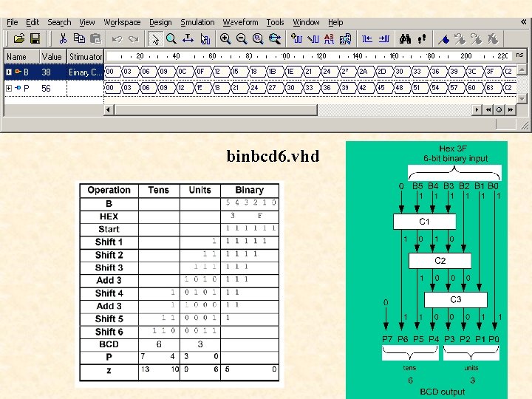Image resolution: width=532 pixels, height=399 pixels.
Task: Click the Open file folder icon
Action: 19,38
